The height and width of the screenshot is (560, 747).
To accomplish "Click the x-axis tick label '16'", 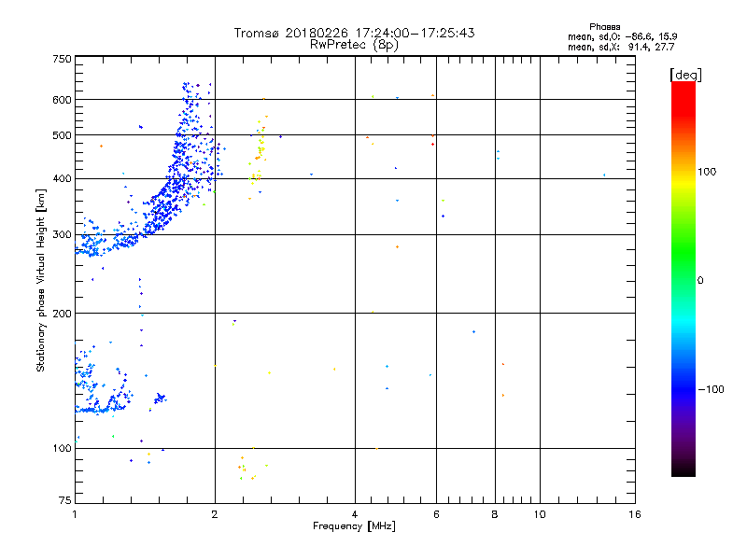I will [635, 514].
